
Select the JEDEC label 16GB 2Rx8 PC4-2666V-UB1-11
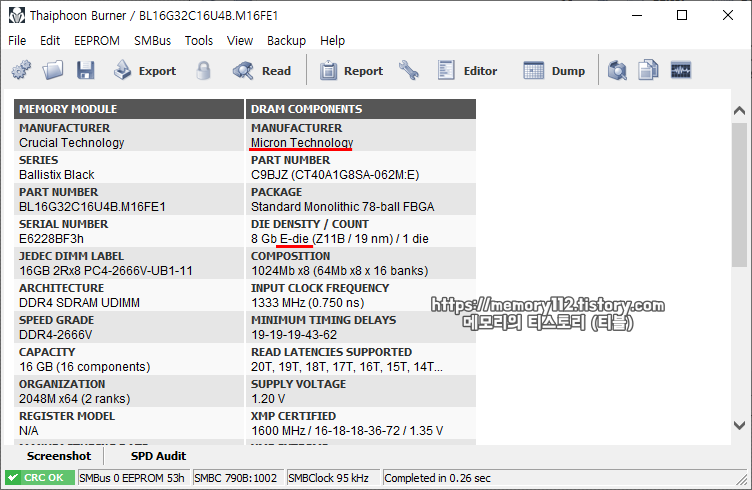(106, 271)
